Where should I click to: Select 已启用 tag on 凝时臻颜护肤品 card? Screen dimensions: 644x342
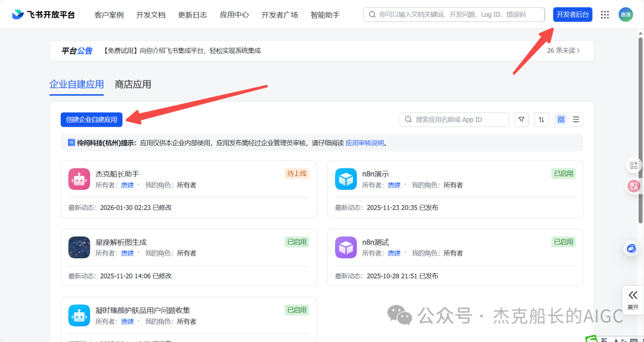(x=296, y=310)
